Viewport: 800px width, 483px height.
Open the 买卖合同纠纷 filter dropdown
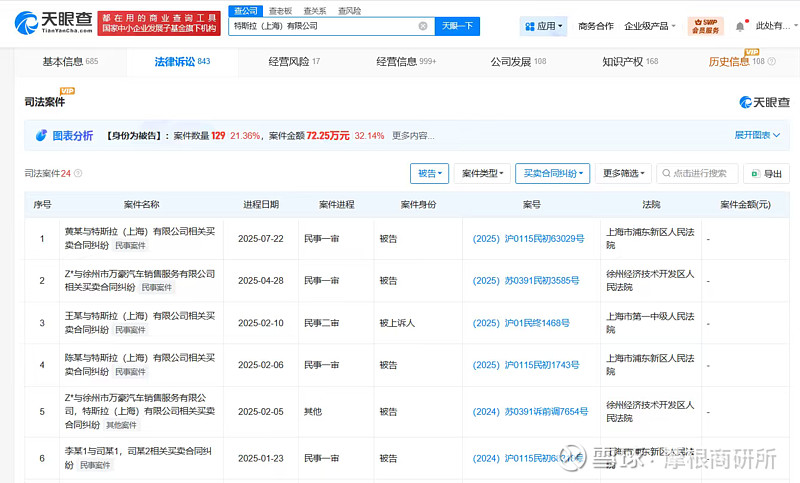(x=553, y=173)
